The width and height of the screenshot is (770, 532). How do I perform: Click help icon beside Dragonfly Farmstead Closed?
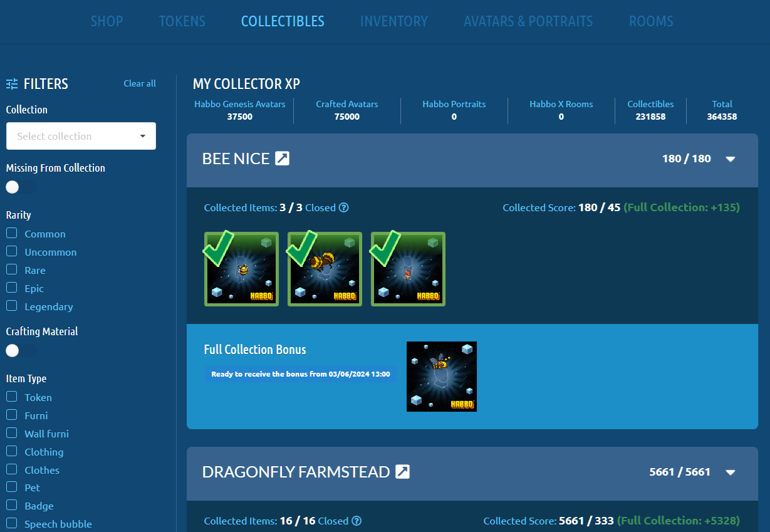point(356,521)
